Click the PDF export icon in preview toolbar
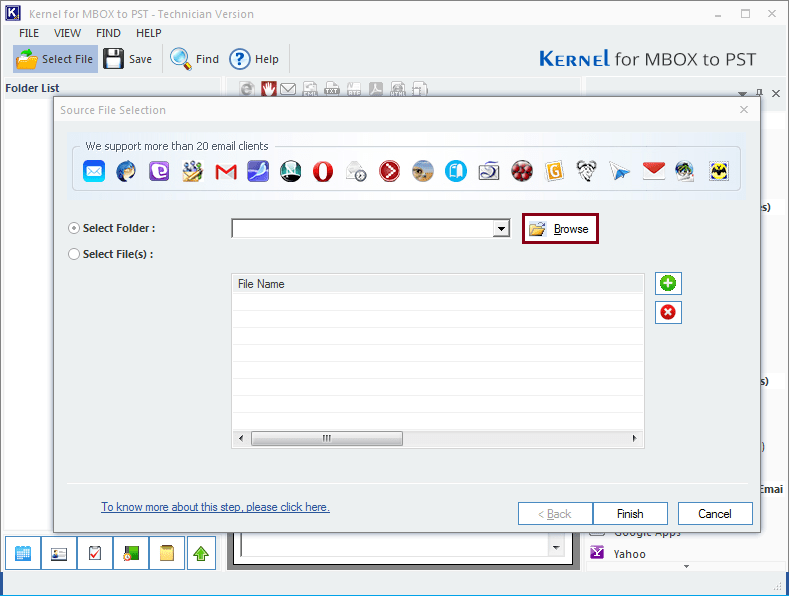789x596 pixels. [x=376, y=89]
